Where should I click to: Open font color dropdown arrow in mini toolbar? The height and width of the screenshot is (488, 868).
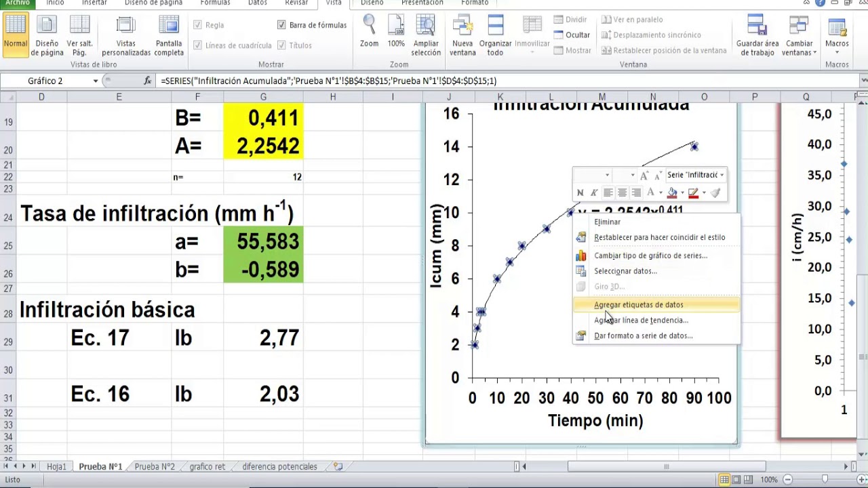tap(660, 193)
